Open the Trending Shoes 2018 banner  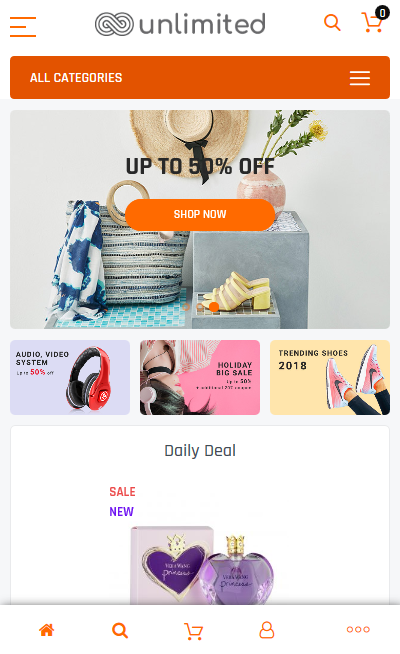(330, 377)
